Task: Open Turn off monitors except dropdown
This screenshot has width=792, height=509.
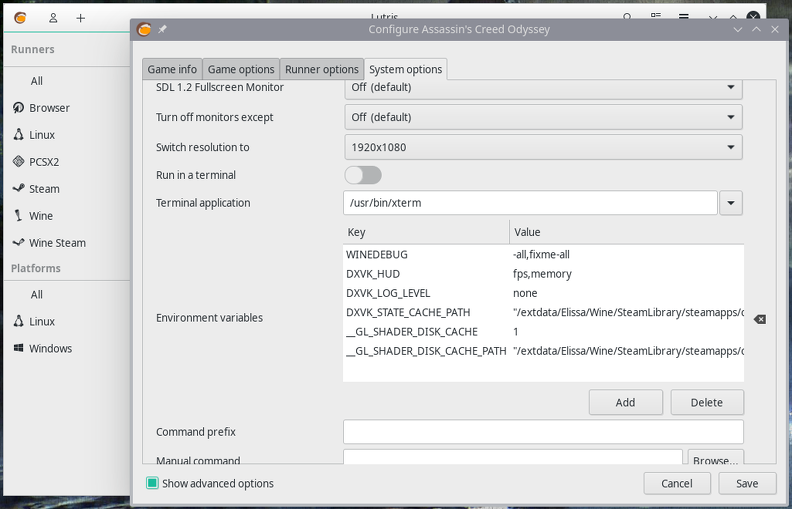Action: click(543, 117)
